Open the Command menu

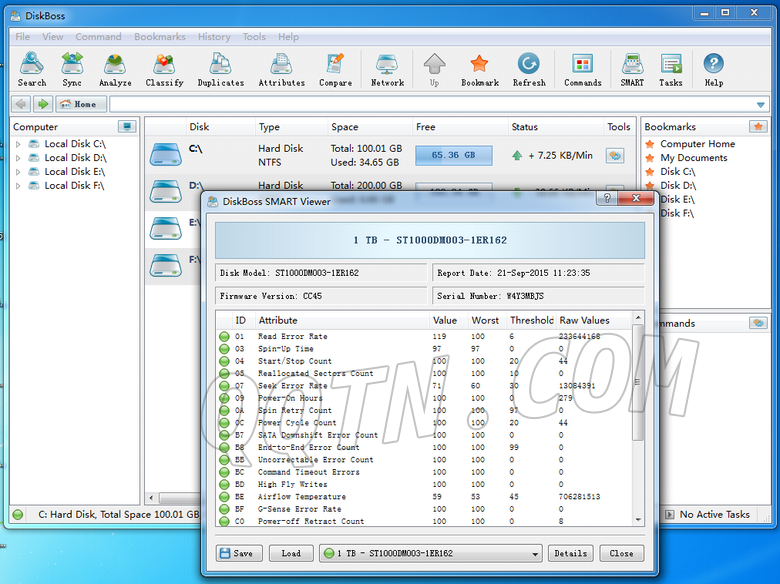pos(98,37)
